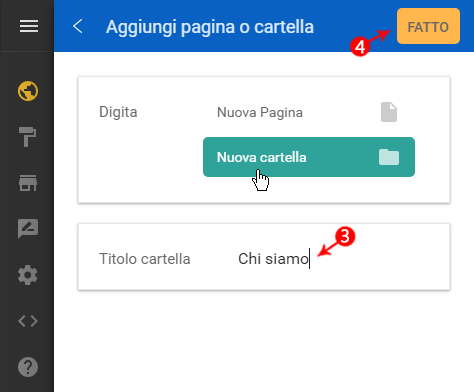Click the Digita label
This screenshot has height=392, width=474.
coord(118,112)
